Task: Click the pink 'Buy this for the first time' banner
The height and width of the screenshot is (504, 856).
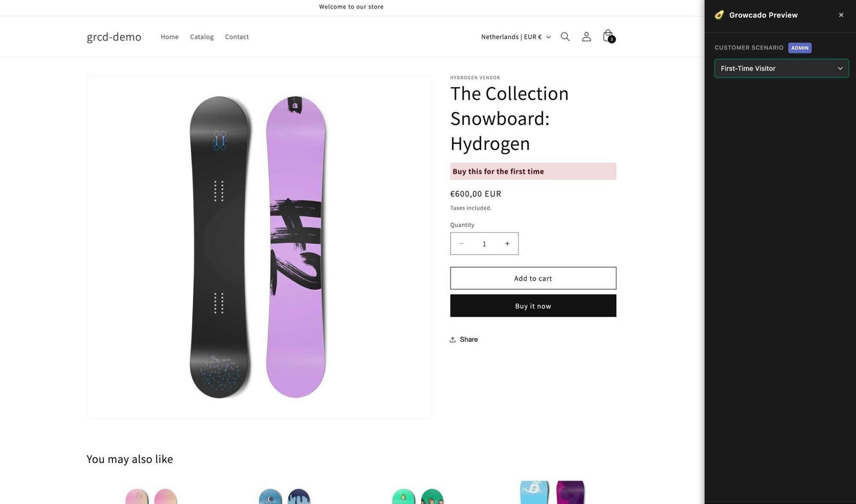Action: pyautogui.click(x=533, y=172)
